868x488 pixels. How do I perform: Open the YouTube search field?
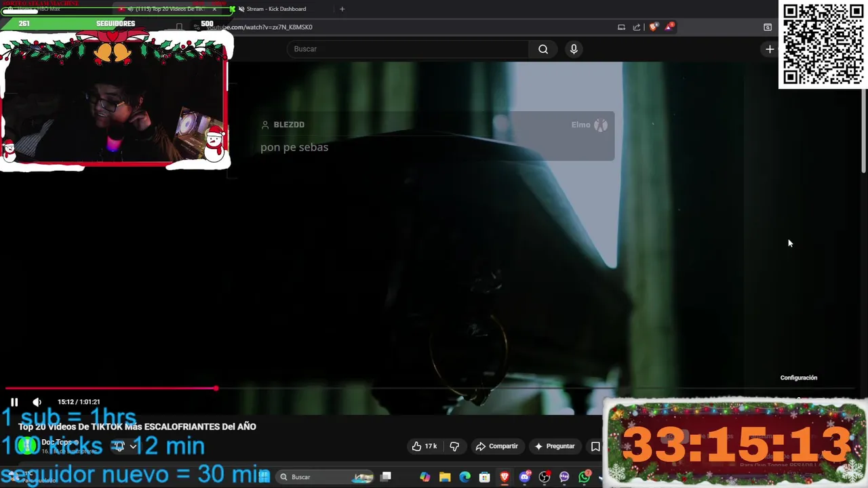click(410, 49)
